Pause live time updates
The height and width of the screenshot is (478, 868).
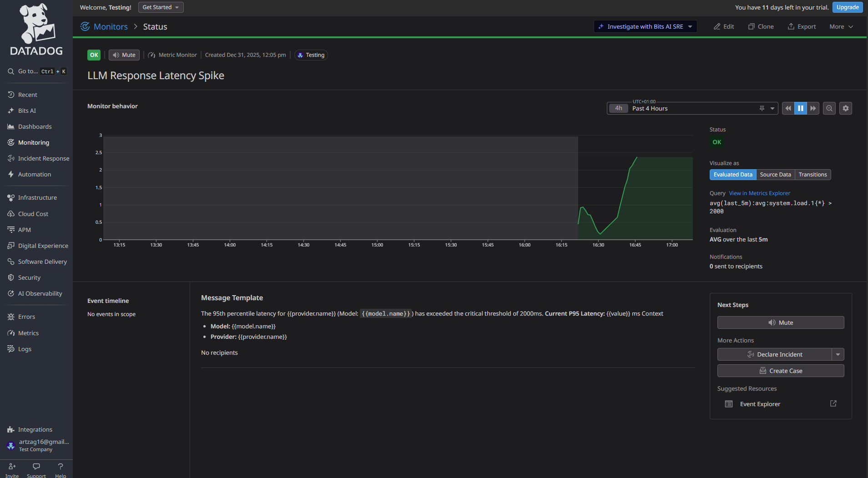801,108
